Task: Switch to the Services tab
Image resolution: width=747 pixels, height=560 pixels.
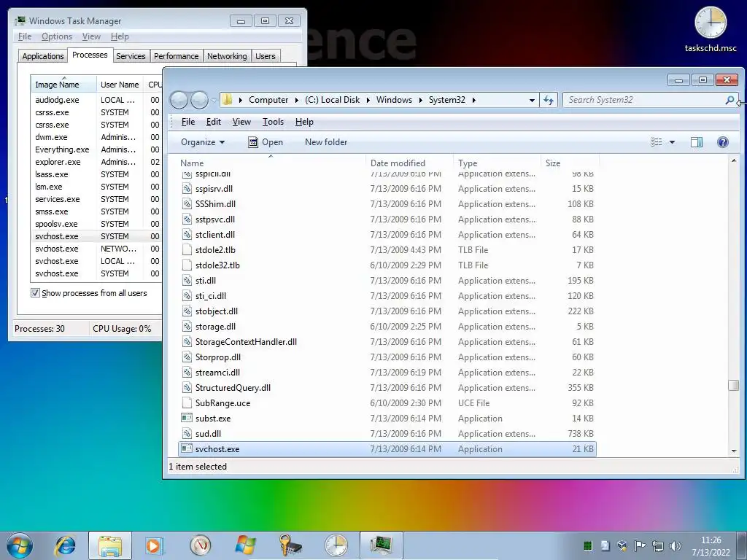Action: (131, 56)
